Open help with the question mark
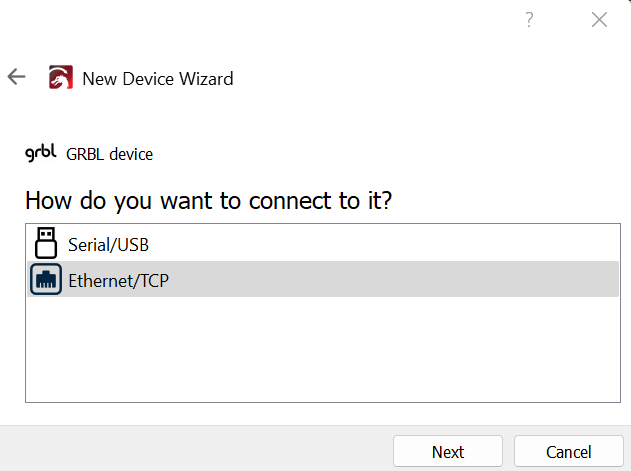The width and height of the screenshot is (631, 471). pos(530,20)
